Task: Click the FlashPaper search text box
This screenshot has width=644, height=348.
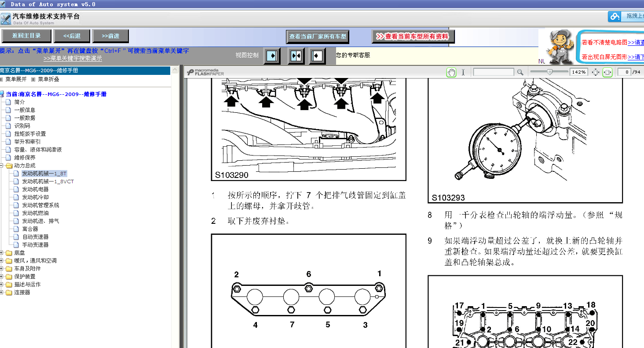Action: 494,72
